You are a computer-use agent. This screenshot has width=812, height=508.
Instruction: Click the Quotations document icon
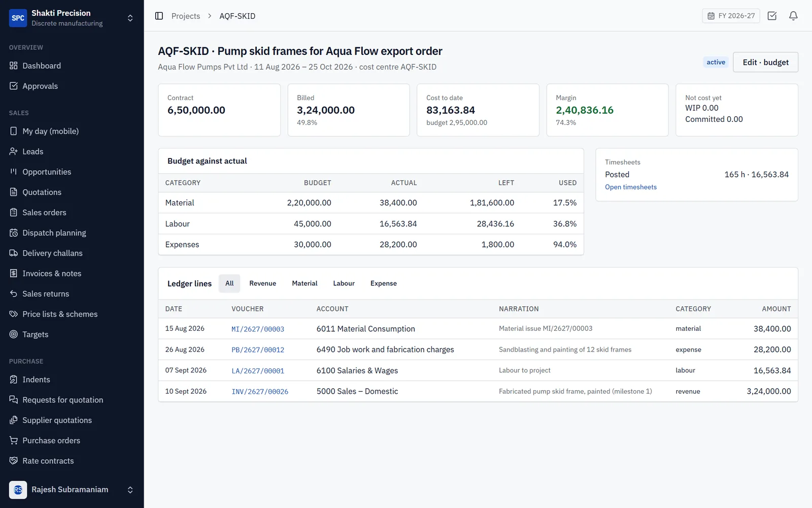point(14,192)
